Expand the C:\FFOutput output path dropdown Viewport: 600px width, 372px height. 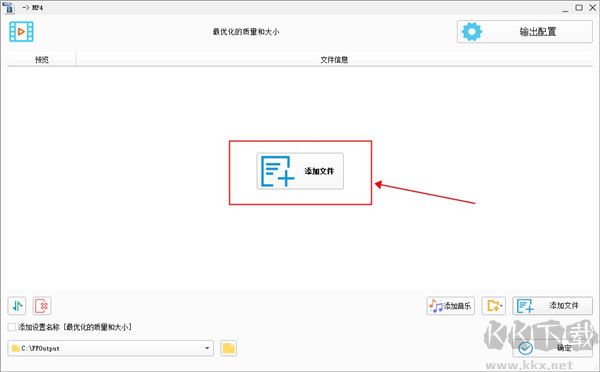tap(207, 348)
